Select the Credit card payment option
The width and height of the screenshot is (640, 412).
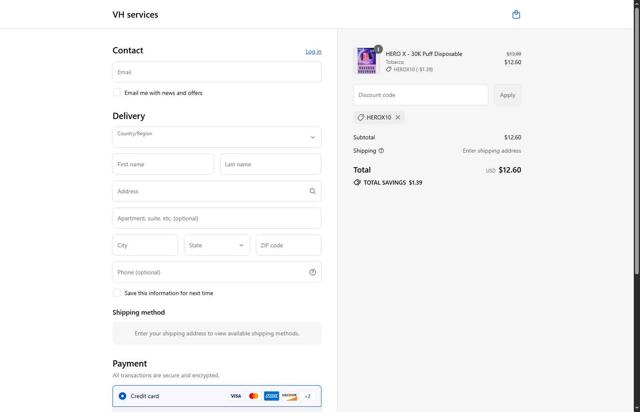(122, 396)
